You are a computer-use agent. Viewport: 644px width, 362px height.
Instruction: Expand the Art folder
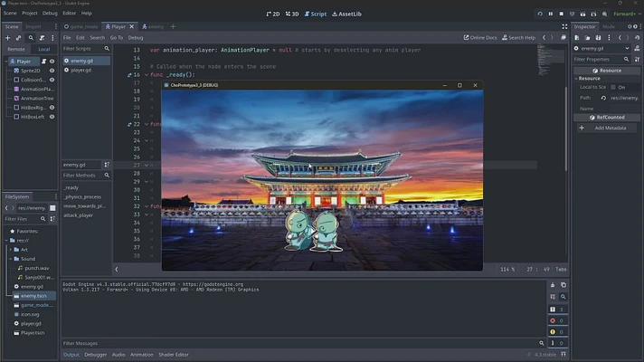[x=11, y=250]
